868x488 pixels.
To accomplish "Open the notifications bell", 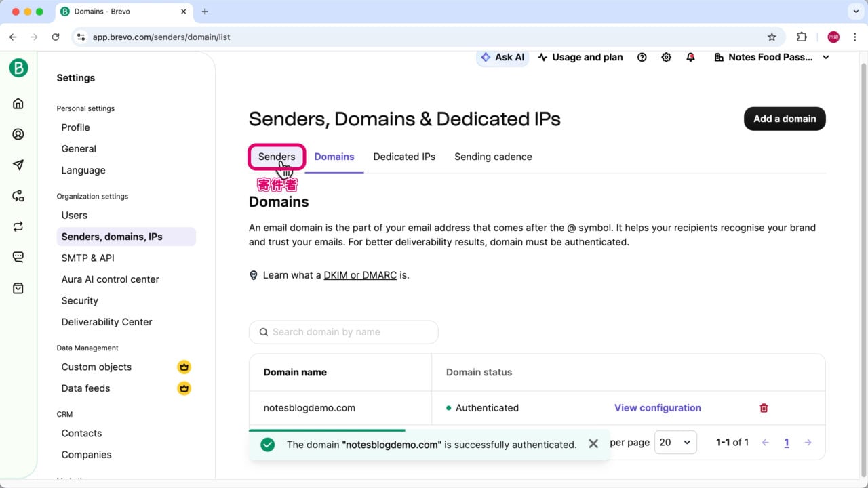I will [x=690, y=58].
